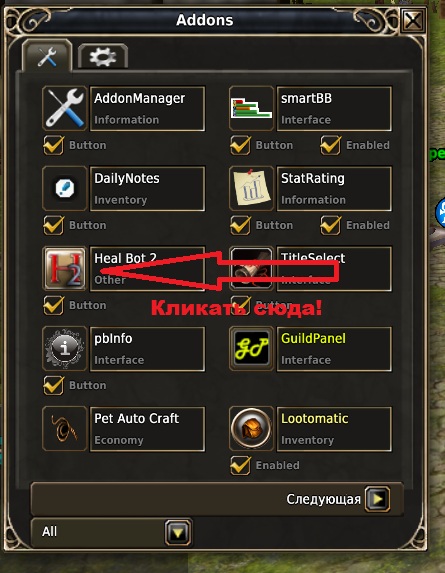This screenshot has height=573, width=445.
Task: Open the All category combo box
Action: click(x=111, y=532)
